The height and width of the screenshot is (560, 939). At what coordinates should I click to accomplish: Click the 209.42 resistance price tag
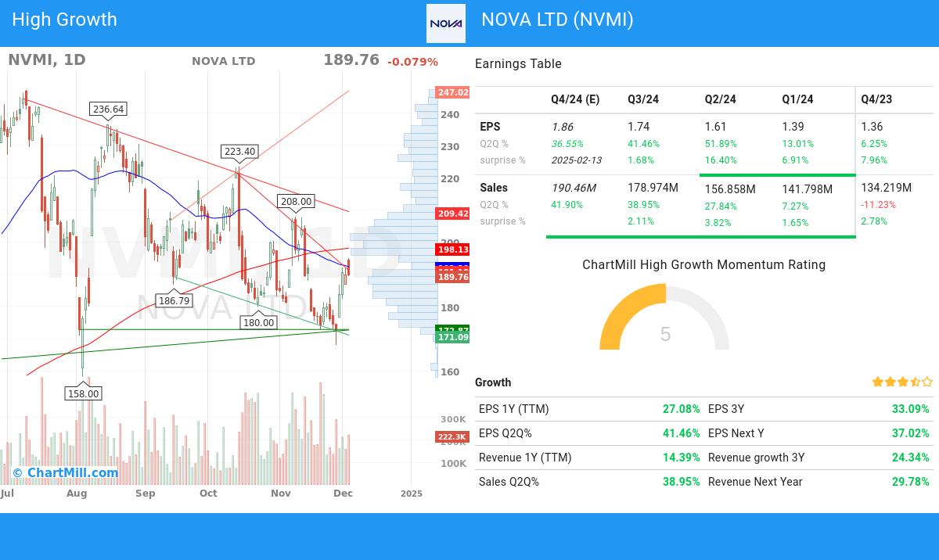coord(452,214)
